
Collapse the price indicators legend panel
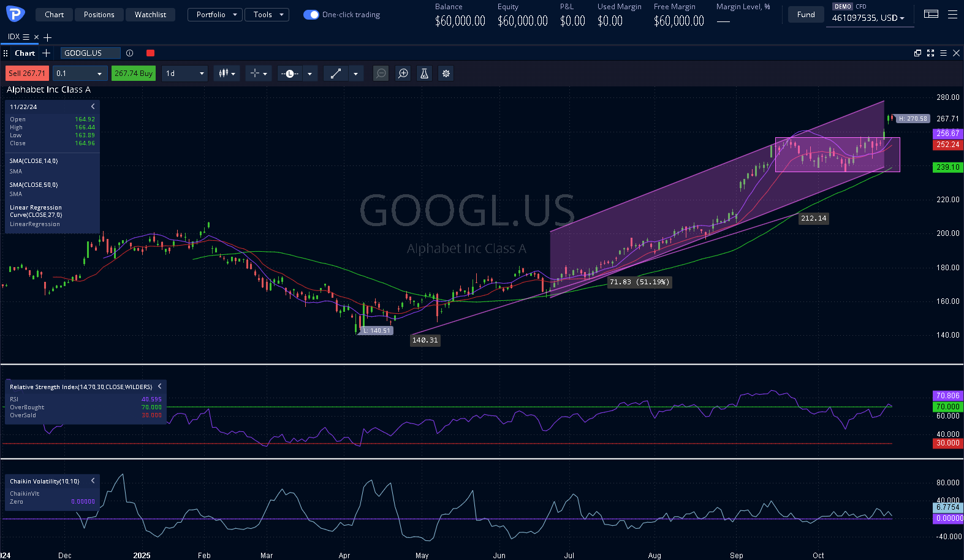(93, 107)
